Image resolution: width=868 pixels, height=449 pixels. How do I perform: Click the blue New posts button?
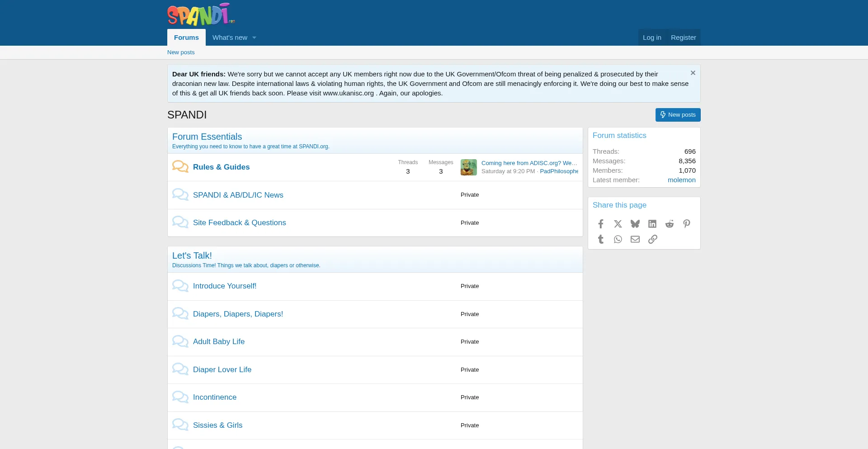click(x=678, y=115)
